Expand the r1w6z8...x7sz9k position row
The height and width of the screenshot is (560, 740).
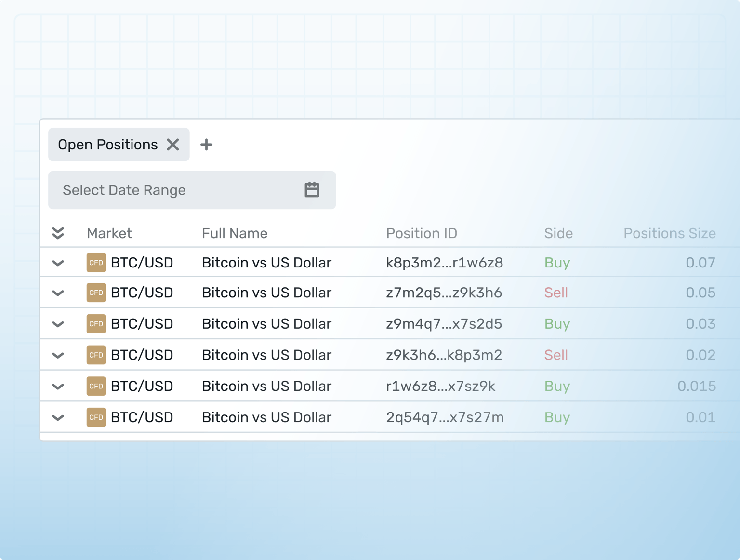coord(58,387)
